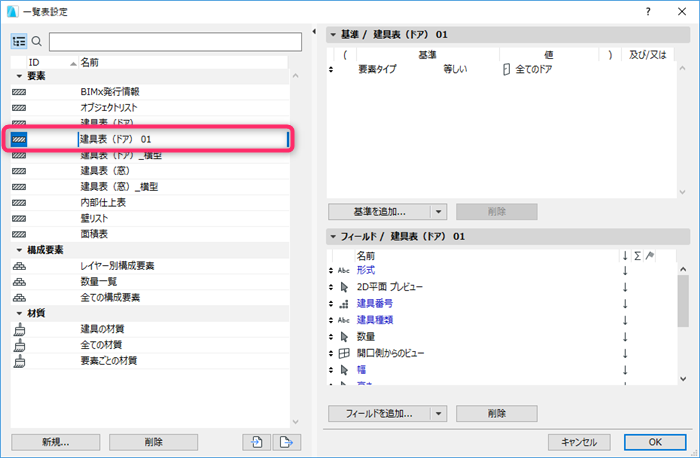Select the 面積表 scheme
The height and width of the screenshot is (458, 700).
[x=150, y=234]
